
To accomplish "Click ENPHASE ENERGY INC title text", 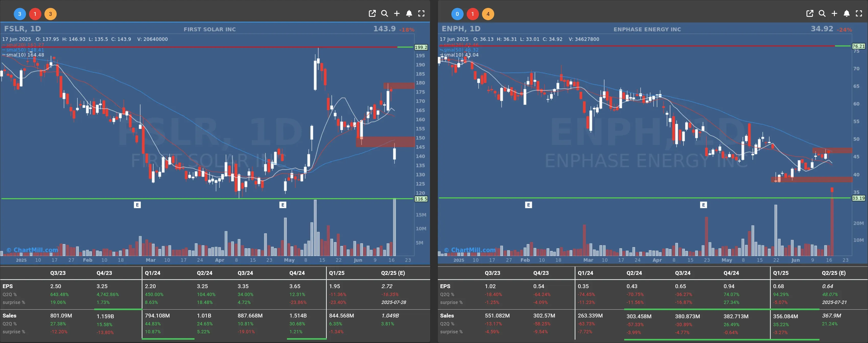I will pyautogui.click(x=647, y=29).
